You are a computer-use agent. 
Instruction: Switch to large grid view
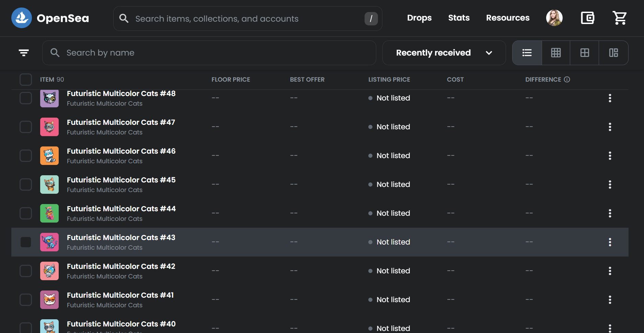(x=585, y=53)
